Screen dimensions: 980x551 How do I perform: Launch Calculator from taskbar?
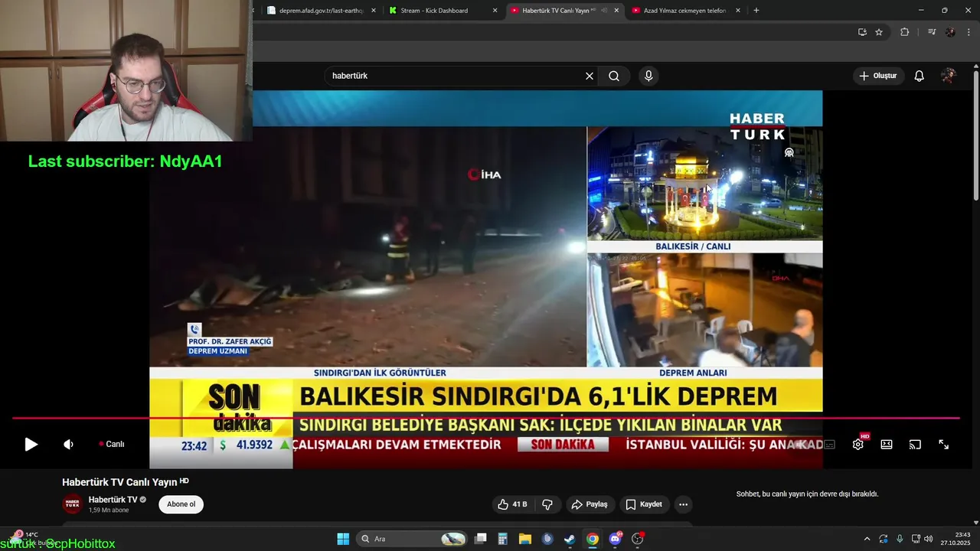click(503, 539)
